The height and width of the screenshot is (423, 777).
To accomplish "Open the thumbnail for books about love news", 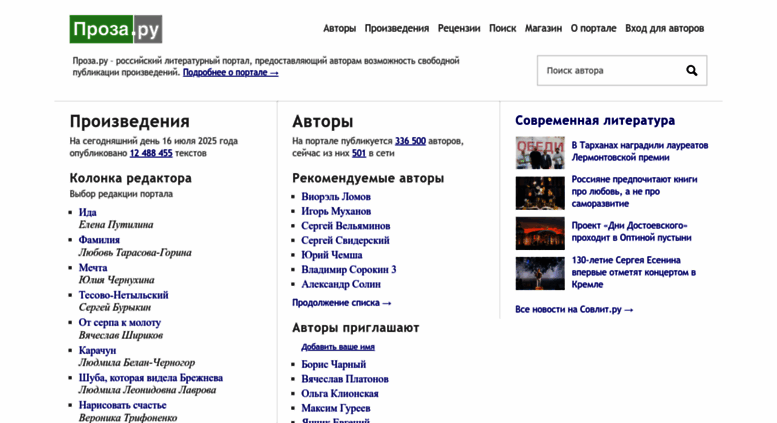I will 540,193.
